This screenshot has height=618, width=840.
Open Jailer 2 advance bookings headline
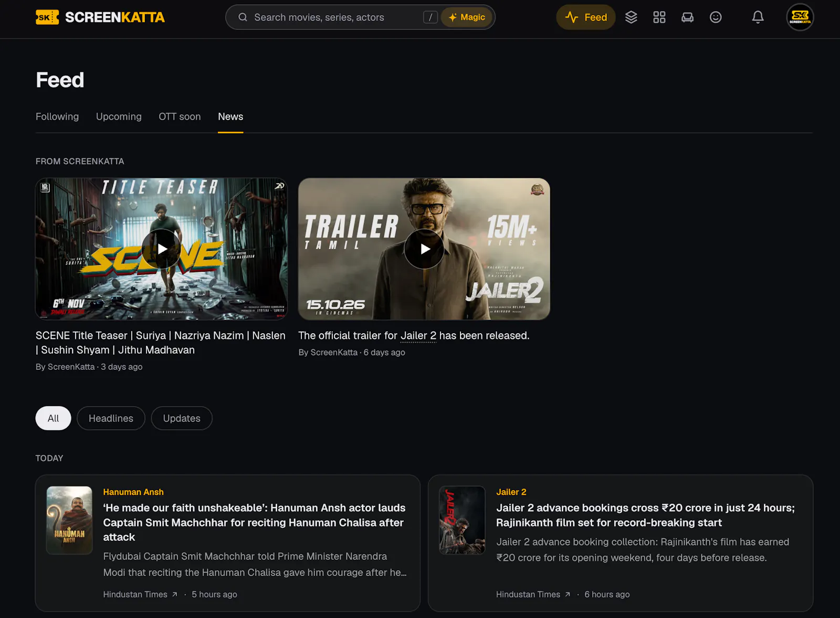coord(645,515)
